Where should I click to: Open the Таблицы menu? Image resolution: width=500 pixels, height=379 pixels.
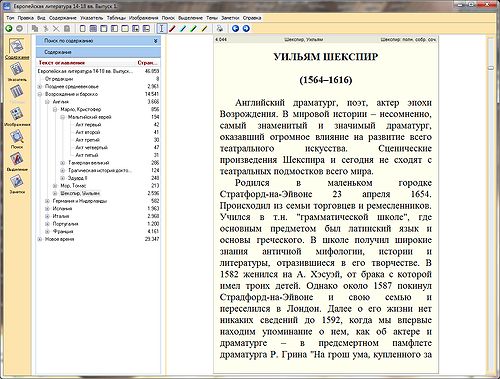(x=116, y=18)
